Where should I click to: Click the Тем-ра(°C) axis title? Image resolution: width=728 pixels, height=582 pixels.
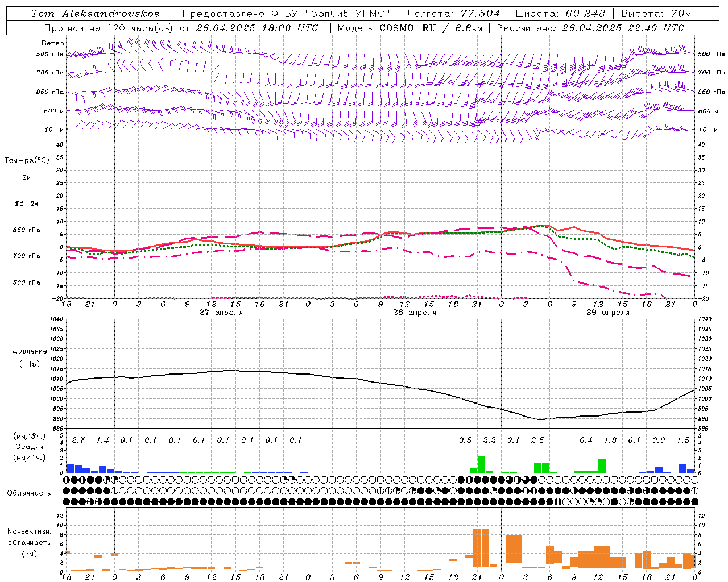pyautogui.click(x=27, y=161)
